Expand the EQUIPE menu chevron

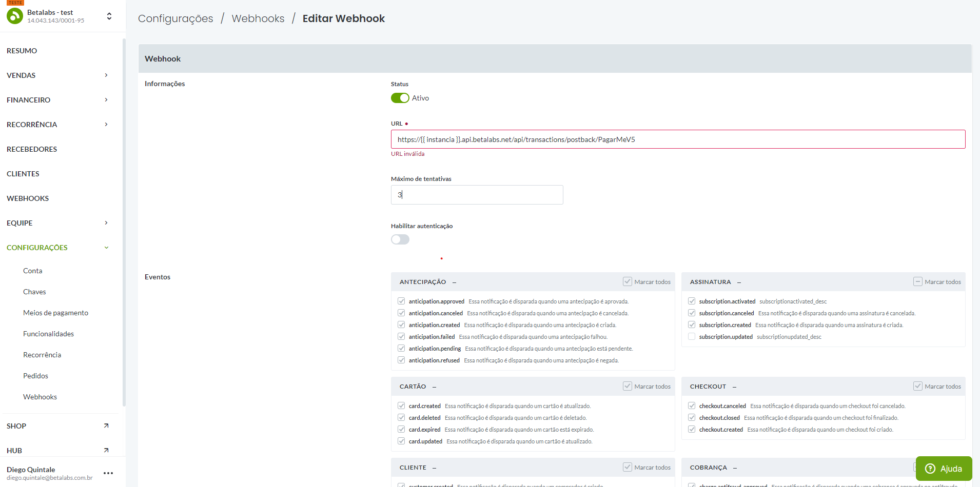point(106,223)
